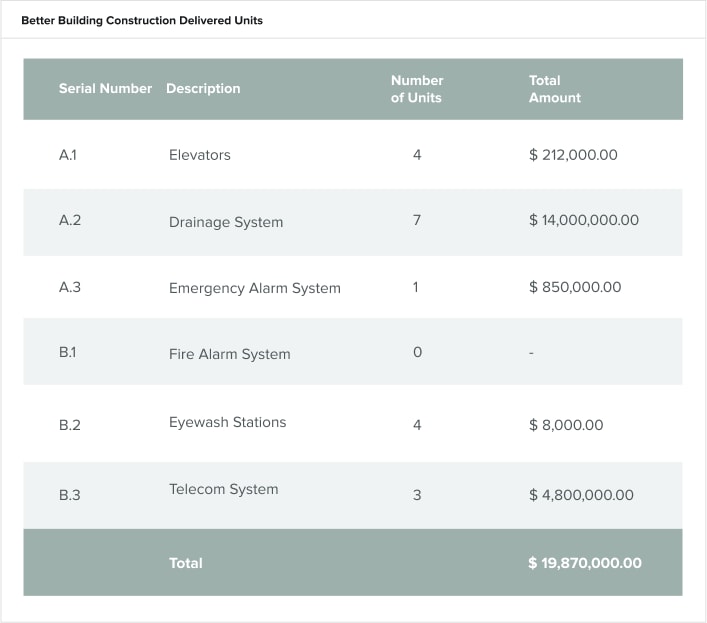Viewport: 707px width, 623px height.
Task: Click the 'Total' label in the footer row
Action: point(186,563)
